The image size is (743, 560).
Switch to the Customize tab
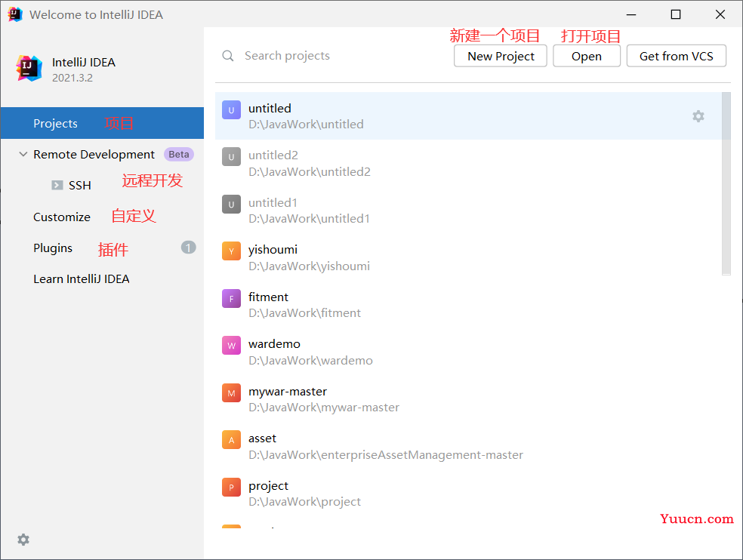tap(62, 217)
